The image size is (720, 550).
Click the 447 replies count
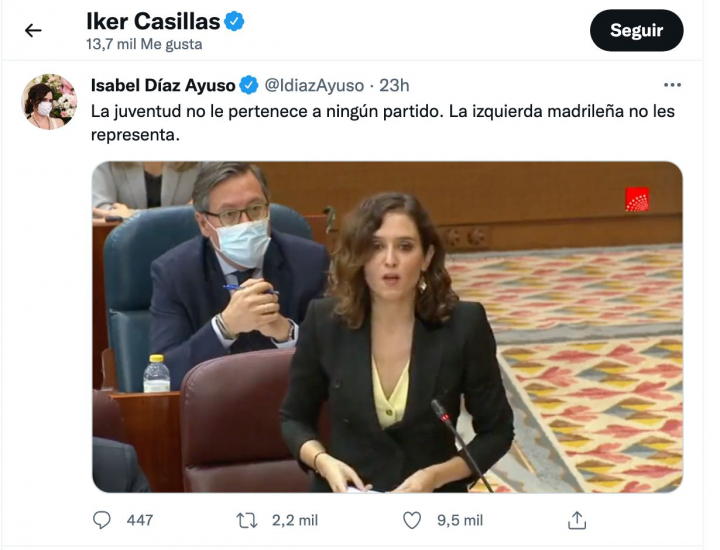pos(140,520)
